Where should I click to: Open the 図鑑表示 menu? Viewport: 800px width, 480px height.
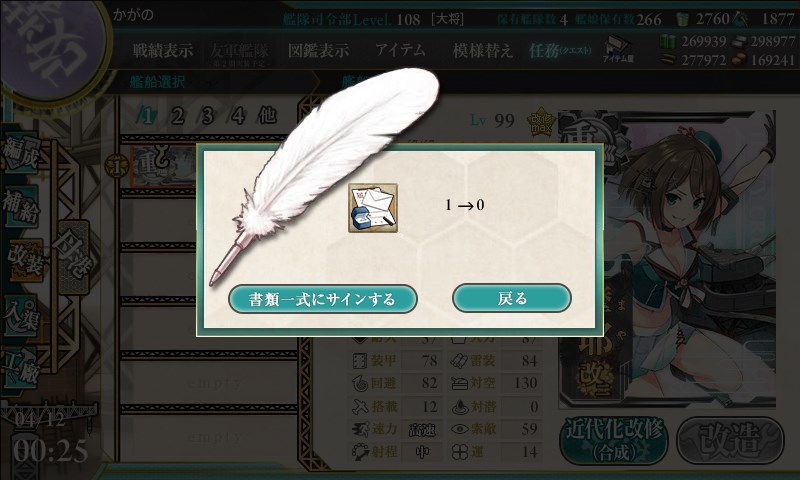[318, 50]
